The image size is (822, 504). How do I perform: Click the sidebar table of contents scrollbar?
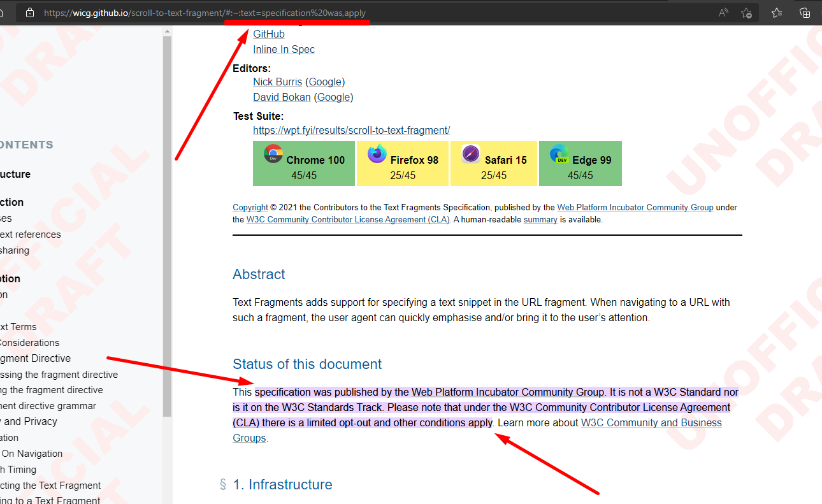pyautogui.click(x=167, y=223)
